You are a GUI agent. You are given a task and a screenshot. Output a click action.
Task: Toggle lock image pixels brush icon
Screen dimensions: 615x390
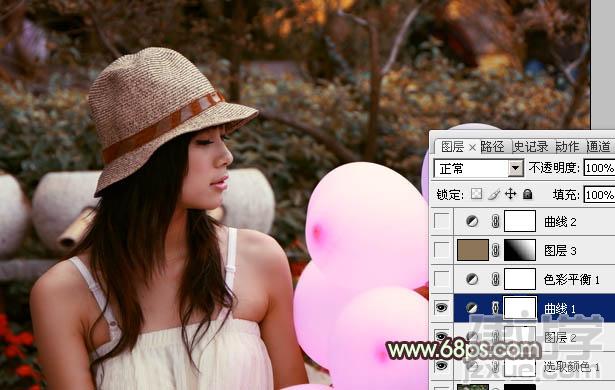[493, 194]
